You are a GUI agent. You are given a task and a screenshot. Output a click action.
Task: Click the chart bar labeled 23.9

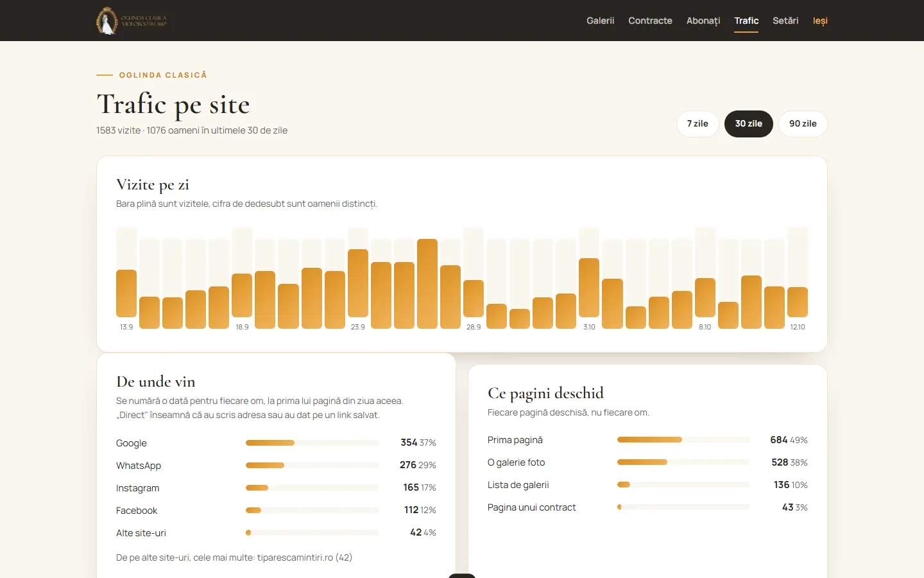point(358,283)
